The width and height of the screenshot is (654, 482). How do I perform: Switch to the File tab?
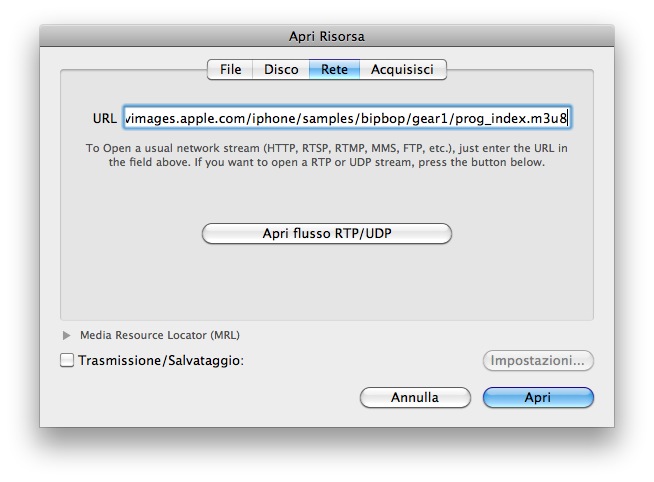pyautogui.click(x=230, y=70)
